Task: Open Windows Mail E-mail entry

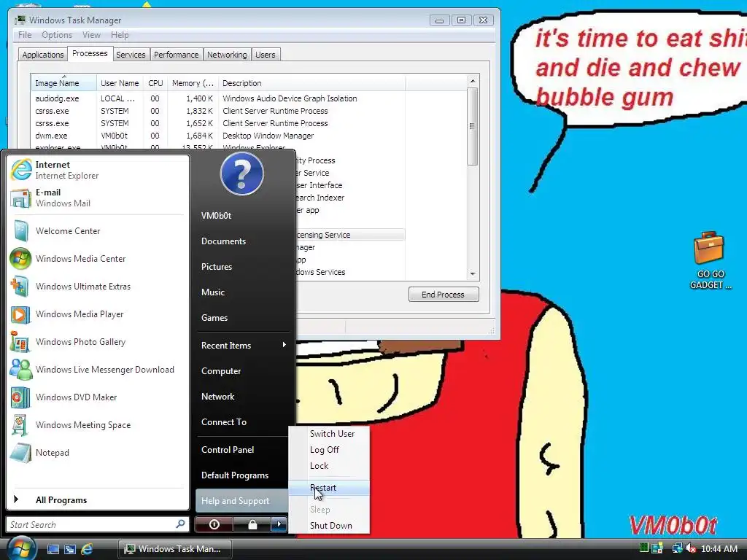Action: [98, 198]
